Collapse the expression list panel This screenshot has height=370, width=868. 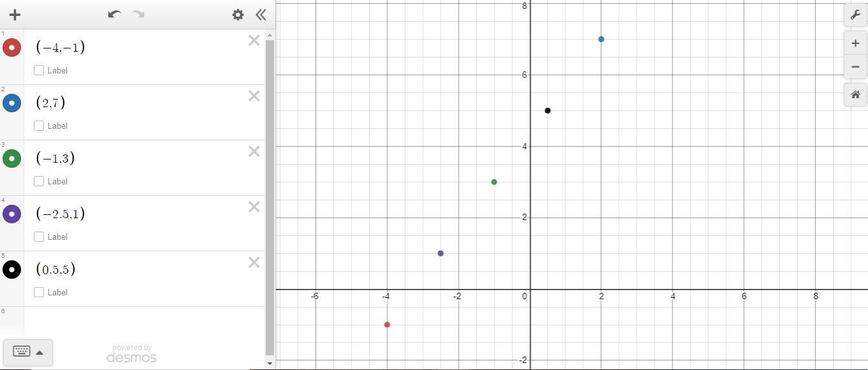pyautogui.click(x=260, y=15)
